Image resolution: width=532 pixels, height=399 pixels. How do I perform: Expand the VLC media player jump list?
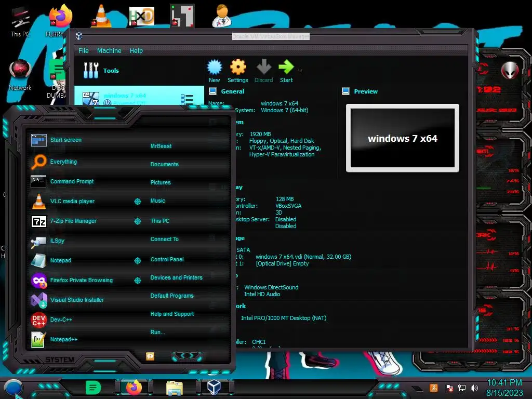click(x=137, y=202)
